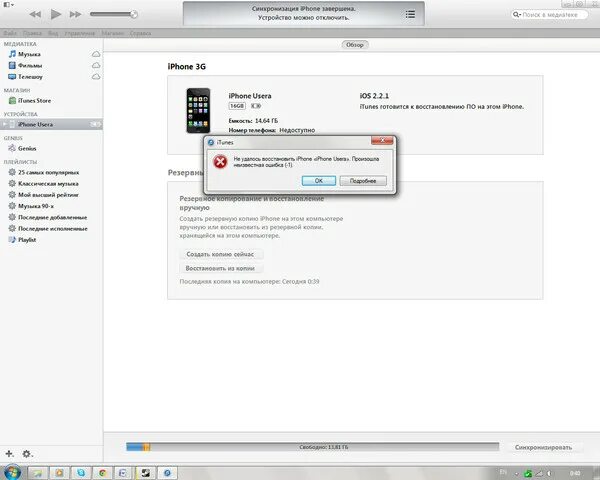Switch to iTunes taskbar icon
This screenshot has width=600, height=480.
tap(167, 473)
